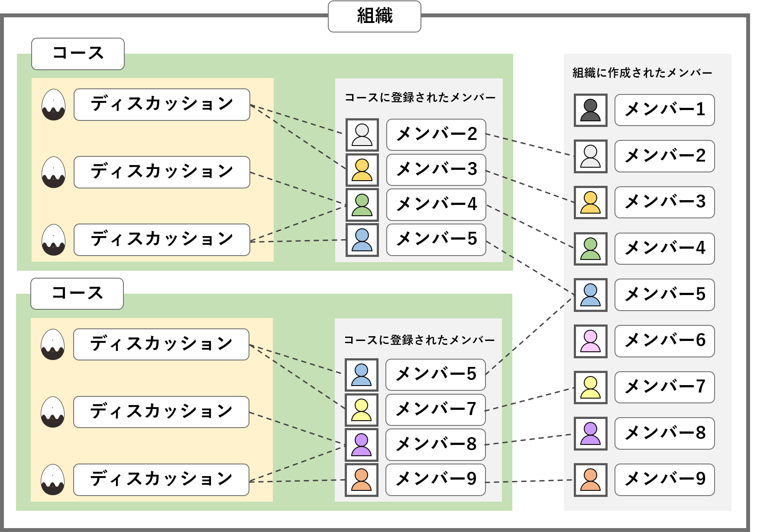Image resolution: width=757 pixels, height=532 pixels.
Task: Select the orange メンバー9 avatar in organization list
Action: click(x=590, y=480)
